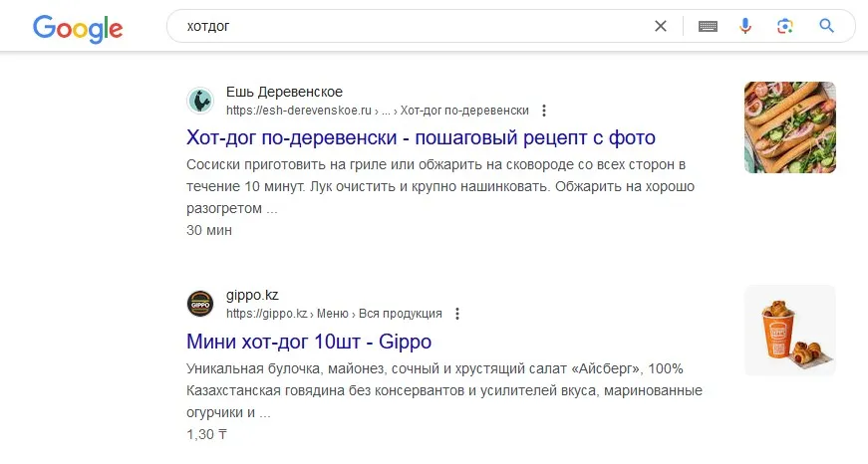Click the 1,30 ₸ price text
Viewport: 868px width, 464px height.
(206, 434)
